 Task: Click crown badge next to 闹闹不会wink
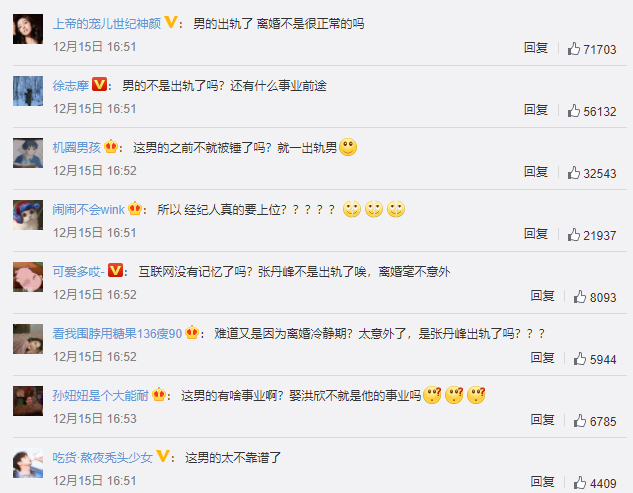[x=135, y=208]
